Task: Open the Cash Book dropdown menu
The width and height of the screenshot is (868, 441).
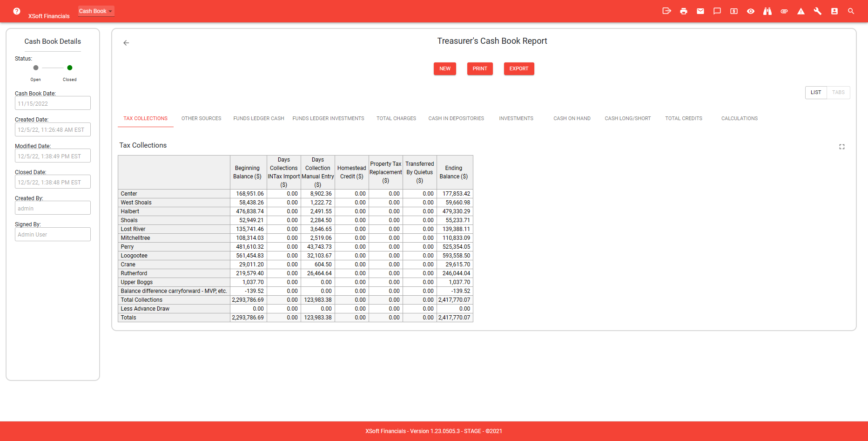Action: [96, 11]
